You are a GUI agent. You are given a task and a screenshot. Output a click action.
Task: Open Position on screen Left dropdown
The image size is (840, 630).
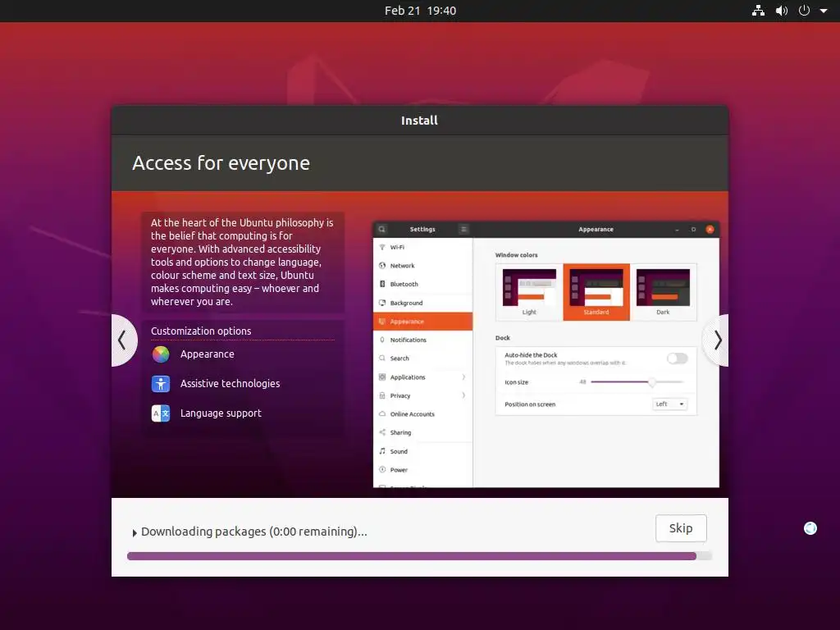point(669,404)
